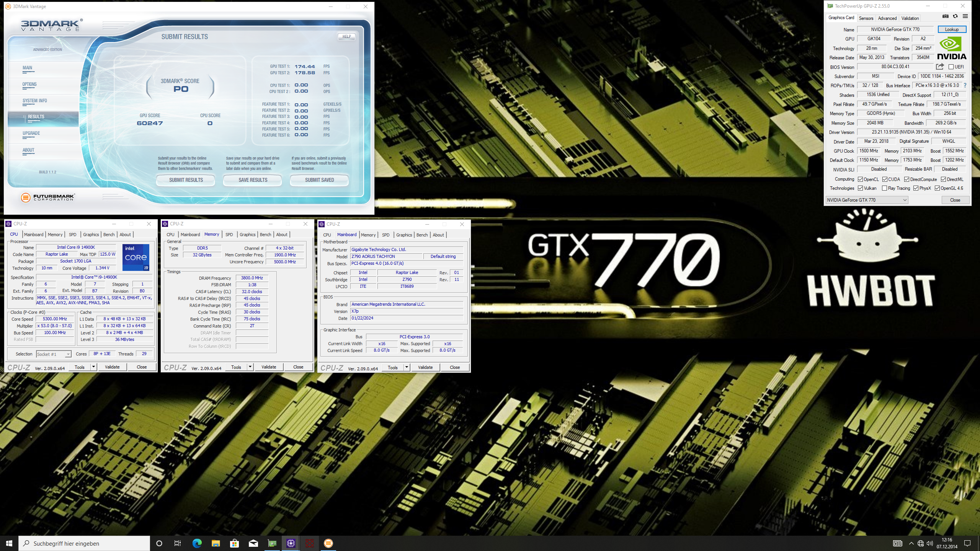Open SPD tab in Memory CPU-Z window
980x551 pixels.
point(229,235)
